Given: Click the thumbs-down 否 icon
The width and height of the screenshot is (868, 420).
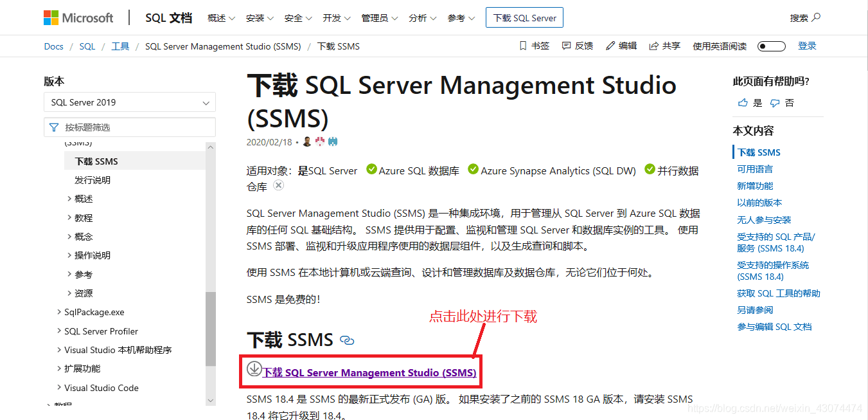Looking at the screenshot, I should 775,103.
